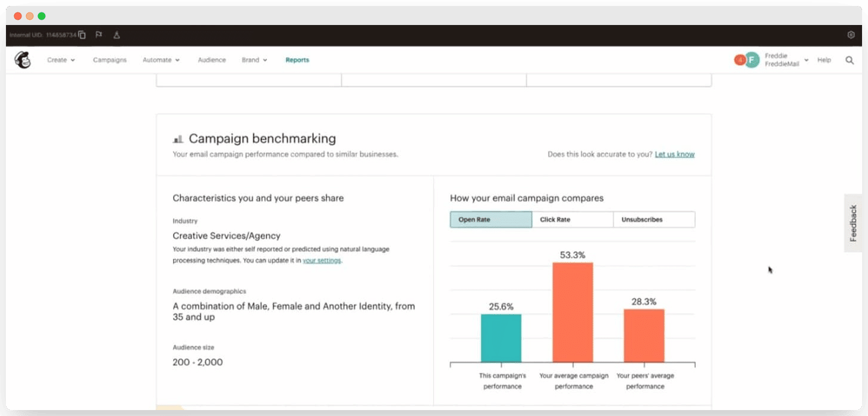Click the "Does this look accurate to you?" text
868x416 pixels.
pos(599,154)
